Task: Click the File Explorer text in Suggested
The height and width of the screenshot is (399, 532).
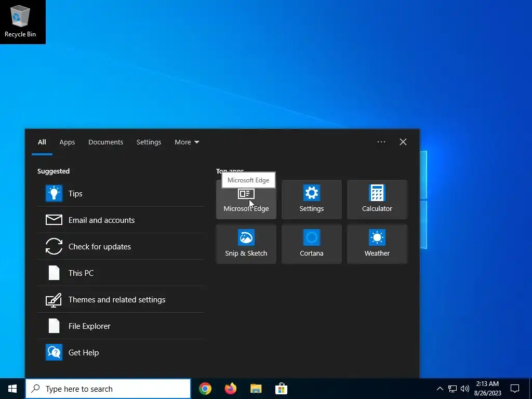Action: [x=89, y=326]
